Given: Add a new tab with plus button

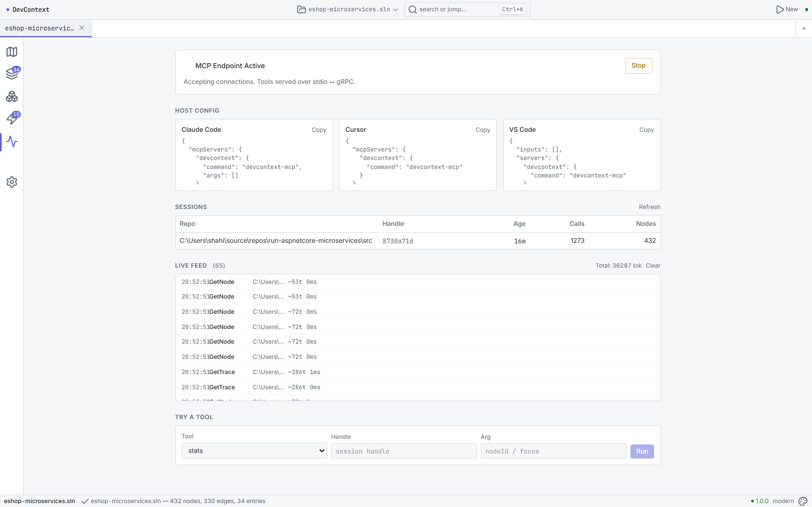Looking at the screenshot, I should click(x=804, y=28).
